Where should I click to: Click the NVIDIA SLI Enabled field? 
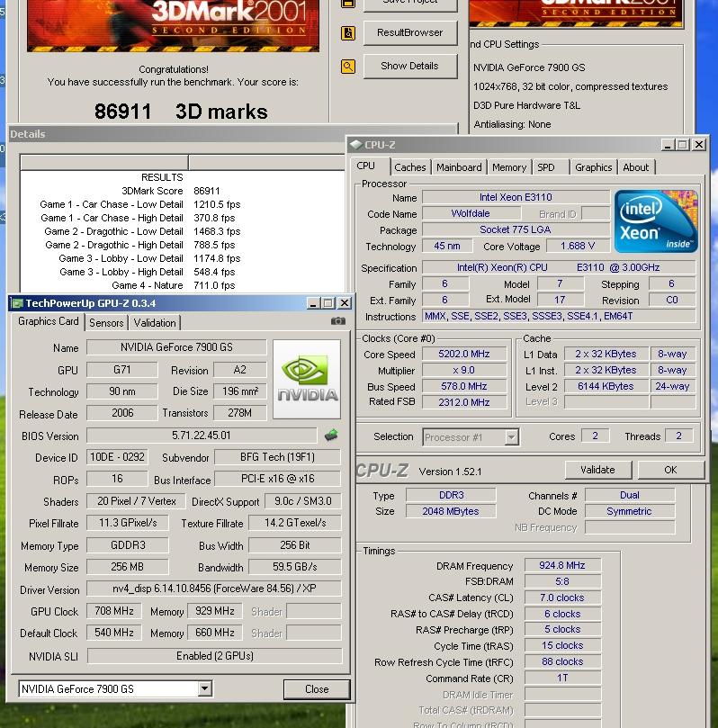(x=214, y=656)
